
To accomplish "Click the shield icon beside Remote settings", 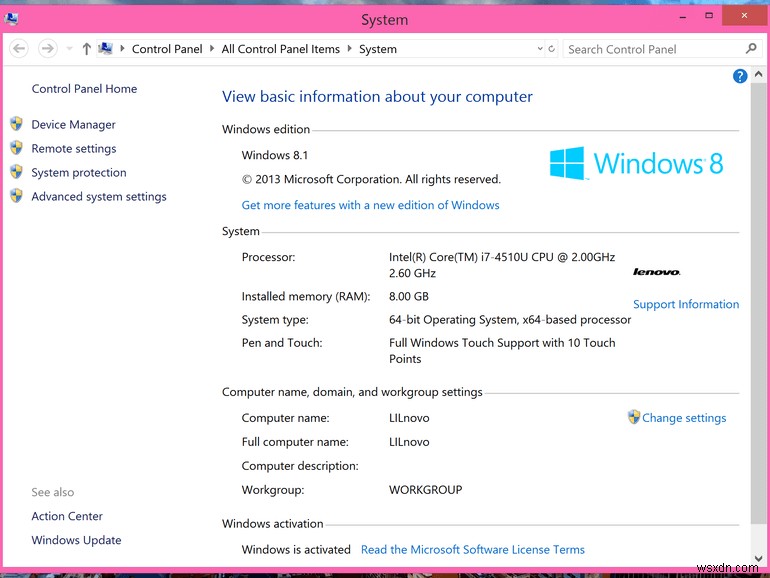I will [16, 147].
